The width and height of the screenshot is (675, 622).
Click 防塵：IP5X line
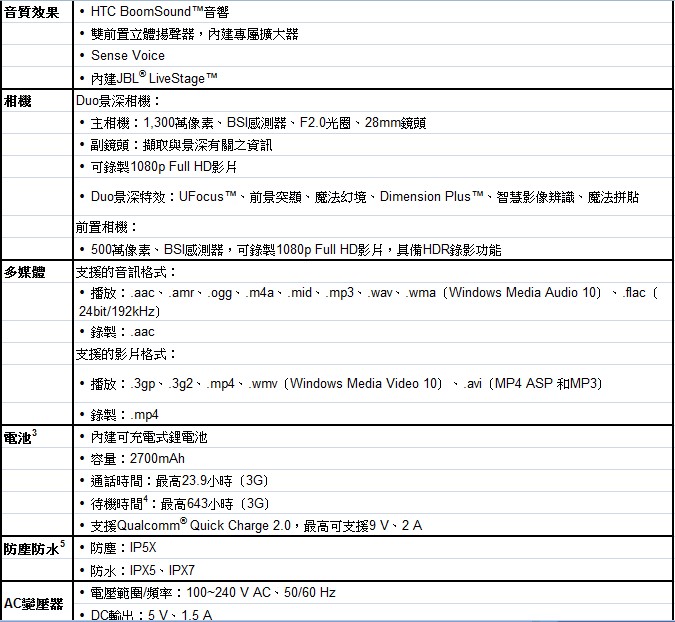[124, 548]
